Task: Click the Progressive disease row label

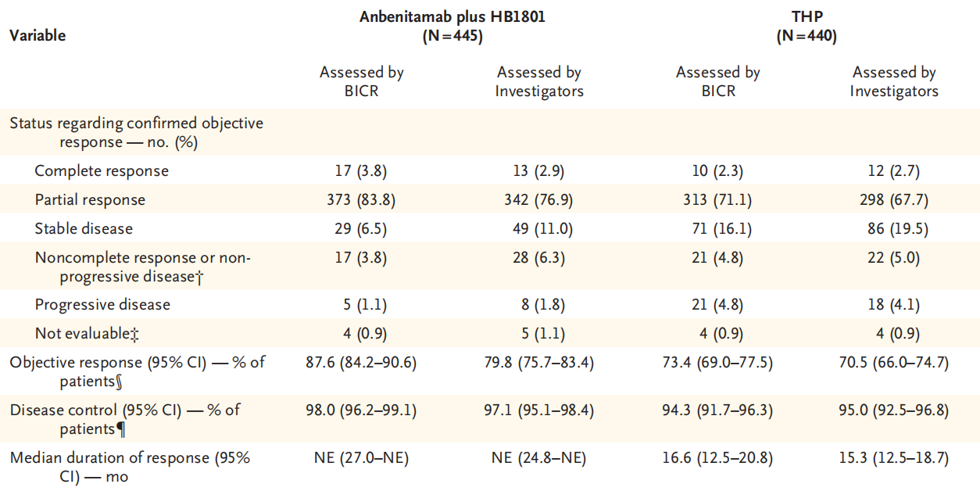Action: tap(102, 304)
